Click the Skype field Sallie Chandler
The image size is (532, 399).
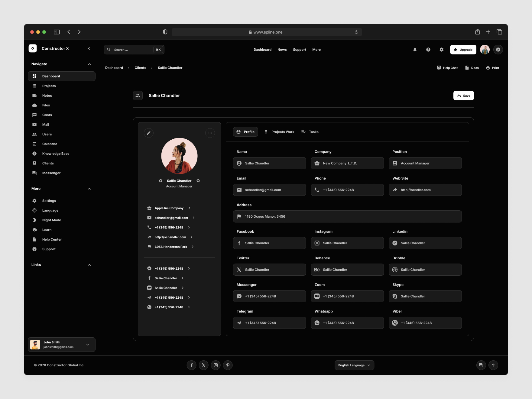pos(425,296)
